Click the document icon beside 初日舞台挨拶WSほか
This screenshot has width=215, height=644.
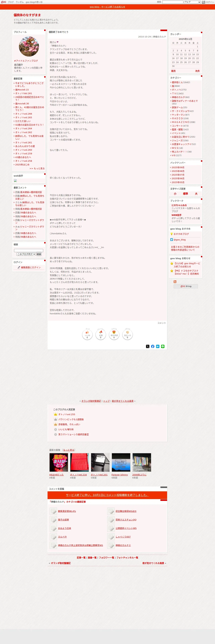pyautogui.click(x=111, y=511)
